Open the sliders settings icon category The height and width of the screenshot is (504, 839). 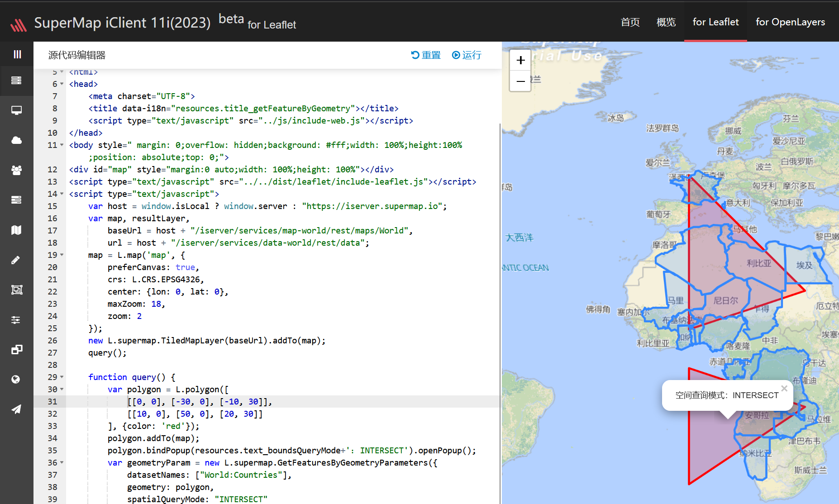point(16,320)
